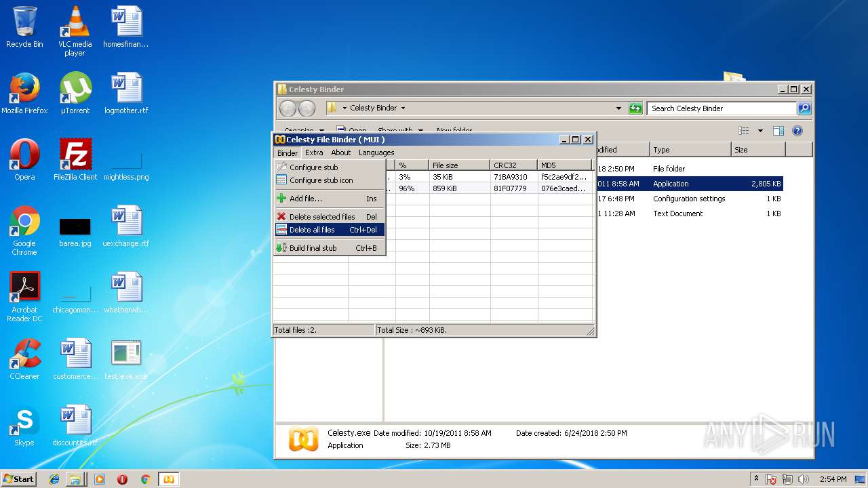Viewport: 868px width, 488px height.
Task: Open the Extra menu
Action: [314, 152]
